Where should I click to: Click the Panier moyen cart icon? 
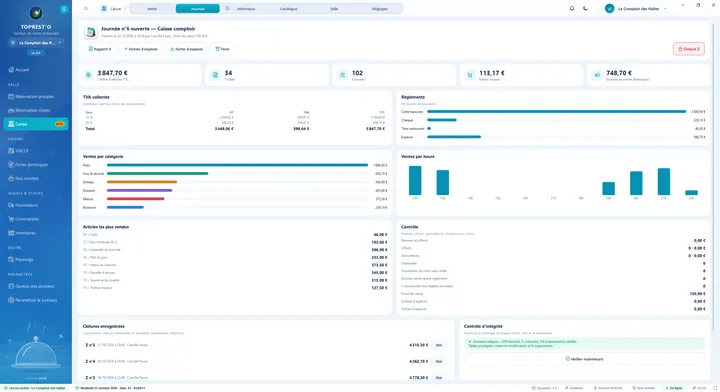coord(470,75)
